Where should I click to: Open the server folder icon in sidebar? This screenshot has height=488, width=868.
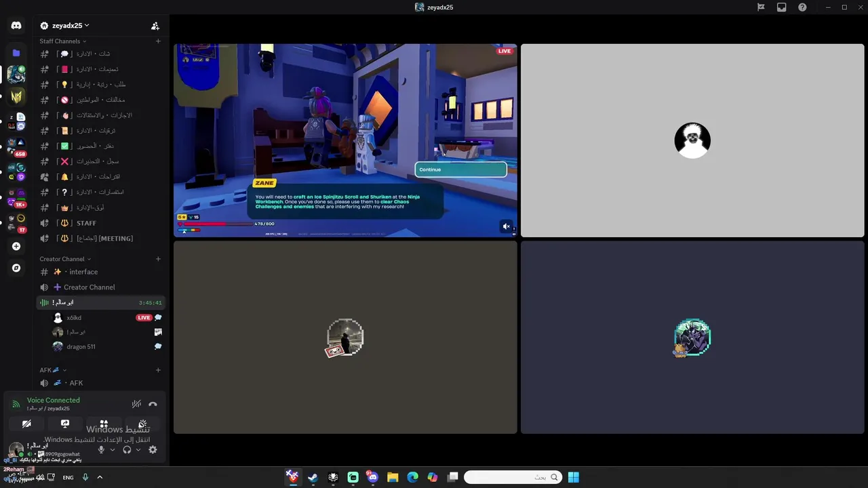(16, 53)
